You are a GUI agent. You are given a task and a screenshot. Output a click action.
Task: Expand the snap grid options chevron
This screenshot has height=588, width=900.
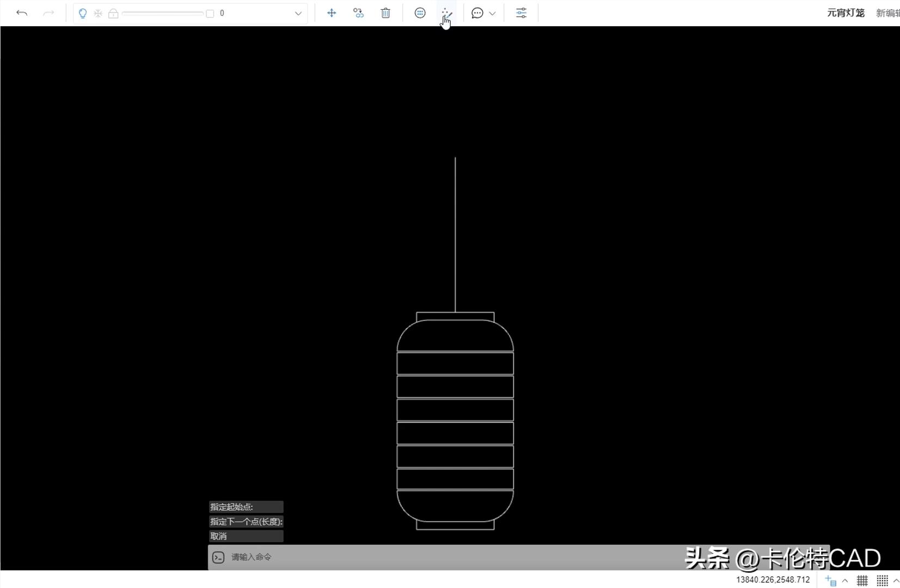click(x=896, y=580)
